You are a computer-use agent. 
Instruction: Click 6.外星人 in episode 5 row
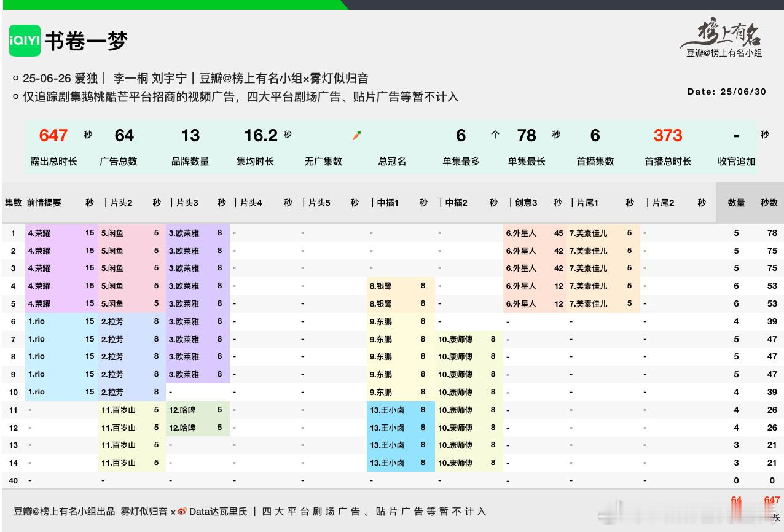click(x=521, y=303)
